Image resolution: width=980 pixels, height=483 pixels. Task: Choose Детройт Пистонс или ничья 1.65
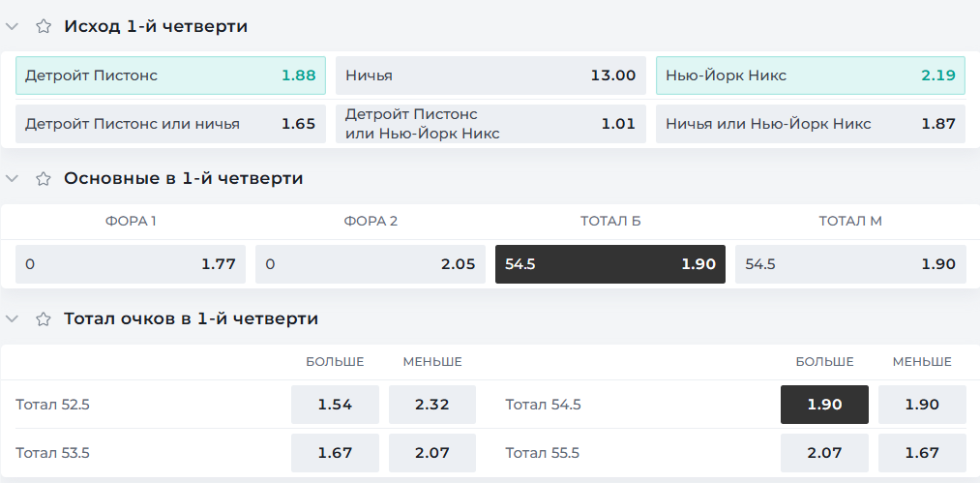click(x=170, y=124)
